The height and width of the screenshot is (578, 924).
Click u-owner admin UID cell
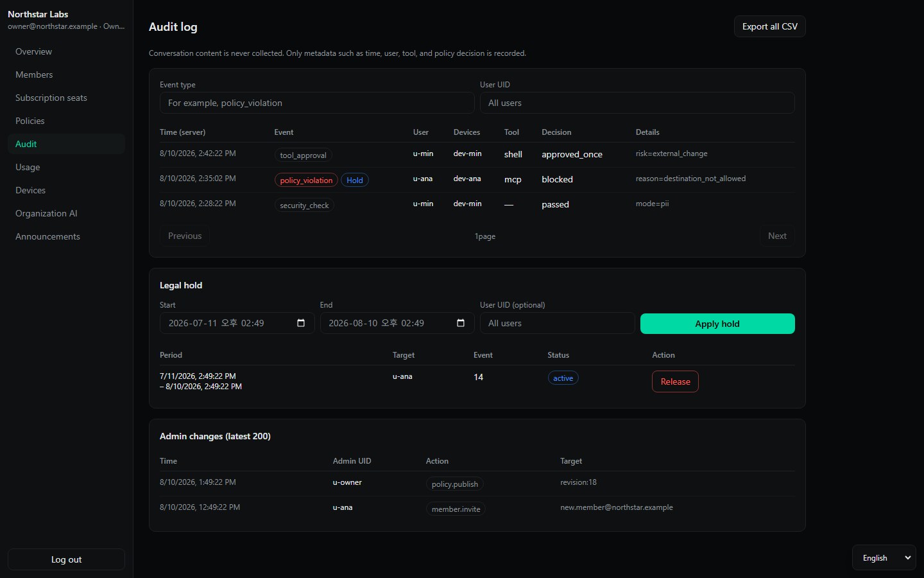tap(347, 482)
